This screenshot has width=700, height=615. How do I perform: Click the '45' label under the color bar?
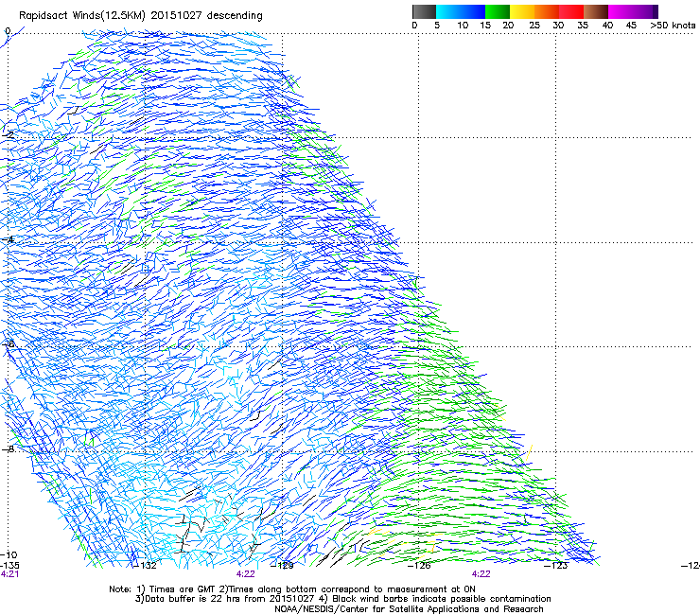tap(631, 26)
